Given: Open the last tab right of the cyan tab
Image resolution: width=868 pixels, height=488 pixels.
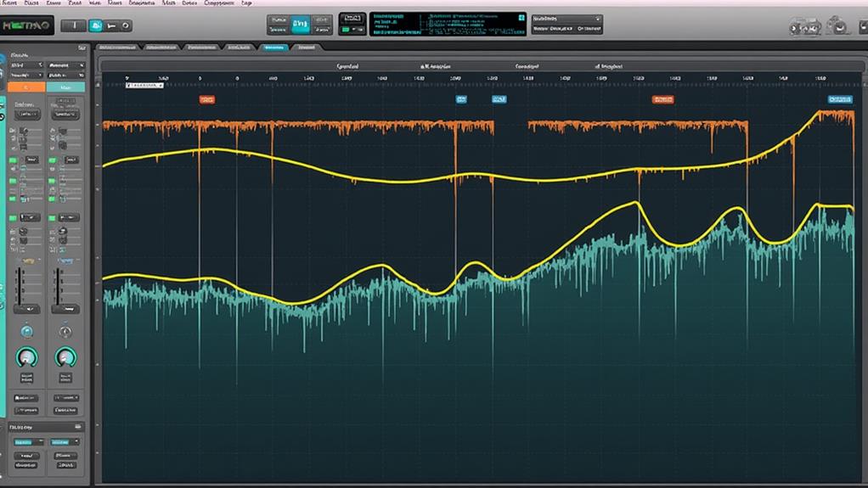Looking at the screenshot, I should [307, 48].
